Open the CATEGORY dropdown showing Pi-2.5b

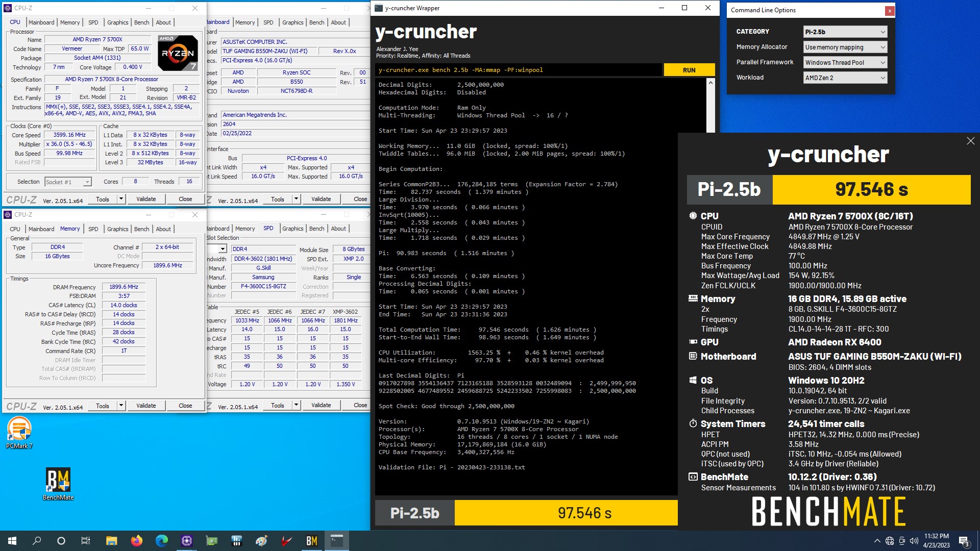point(845,32)
